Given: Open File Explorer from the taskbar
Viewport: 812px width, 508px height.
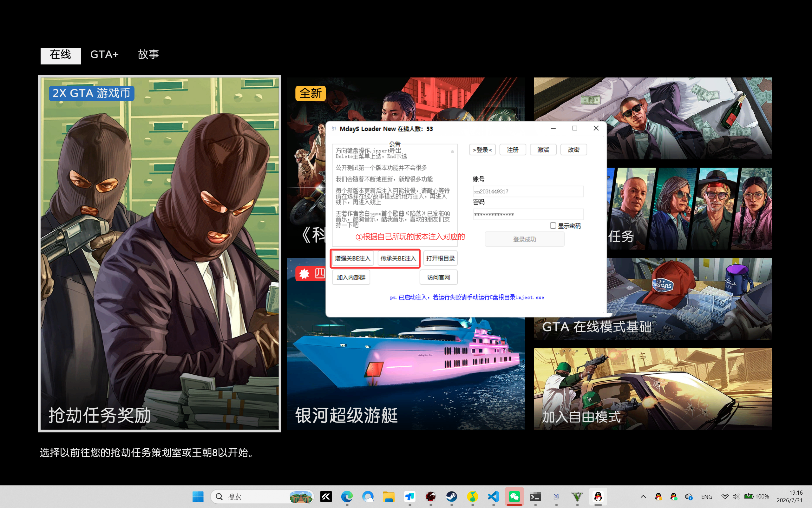Looking at the screenshot, I should pos(389,497).
